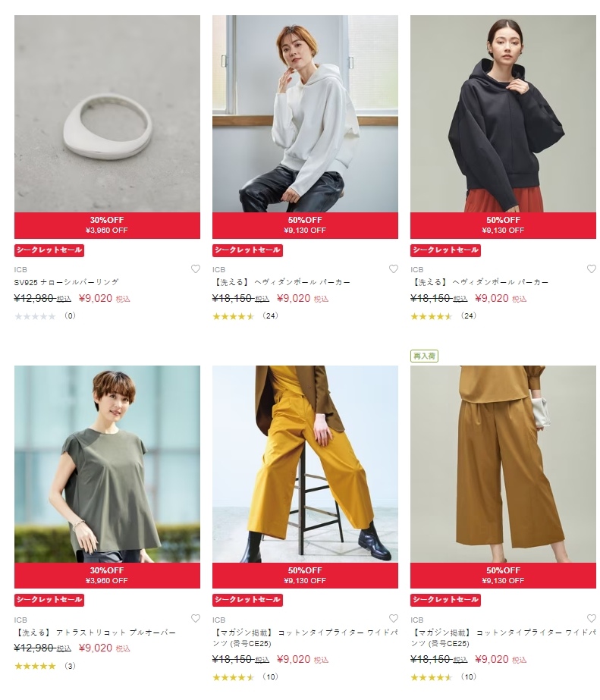Click シークレットセール badge under yellow pants
This screenshot has height=700, width=600.
247,600
